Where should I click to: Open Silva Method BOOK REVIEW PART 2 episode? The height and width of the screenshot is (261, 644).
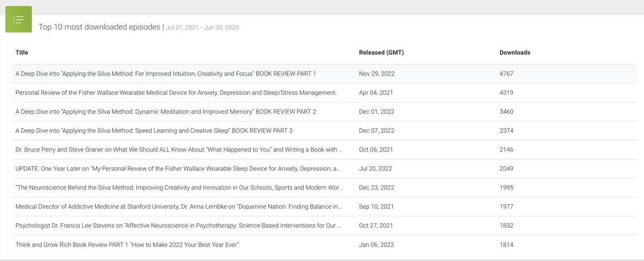166,111
